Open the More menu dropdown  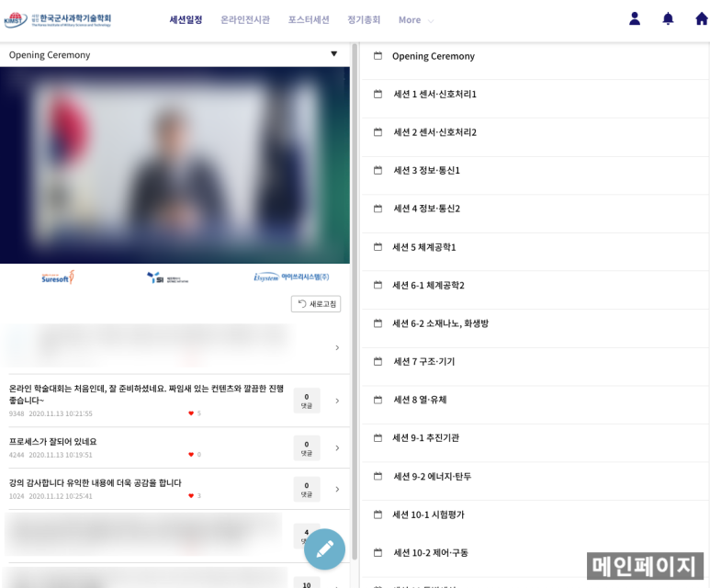pyautogui.click(x=416, y=20)
